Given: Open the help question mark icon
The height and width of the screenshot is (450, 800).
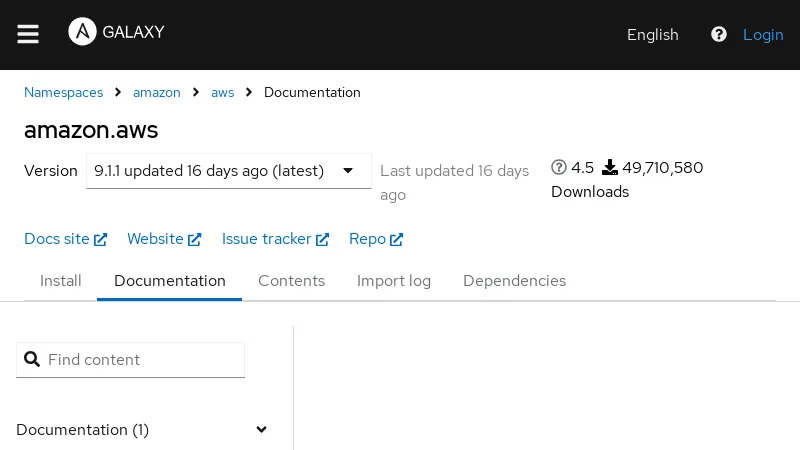Looking at the screenshot, I should coord(718,35).
